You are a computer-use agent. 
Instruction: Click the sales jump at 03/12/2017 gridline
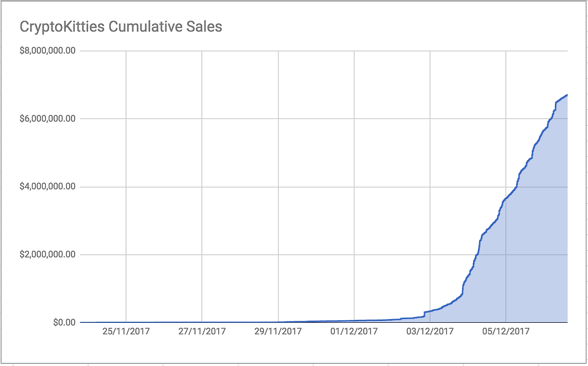424,315
